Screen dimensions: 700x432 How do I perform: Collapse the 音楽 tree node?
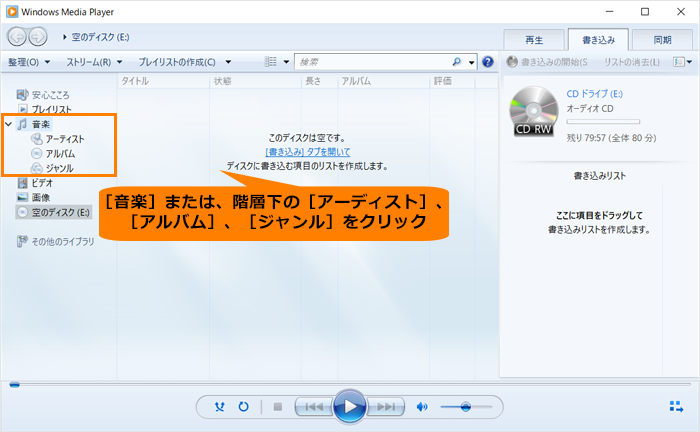click(8, 124)
